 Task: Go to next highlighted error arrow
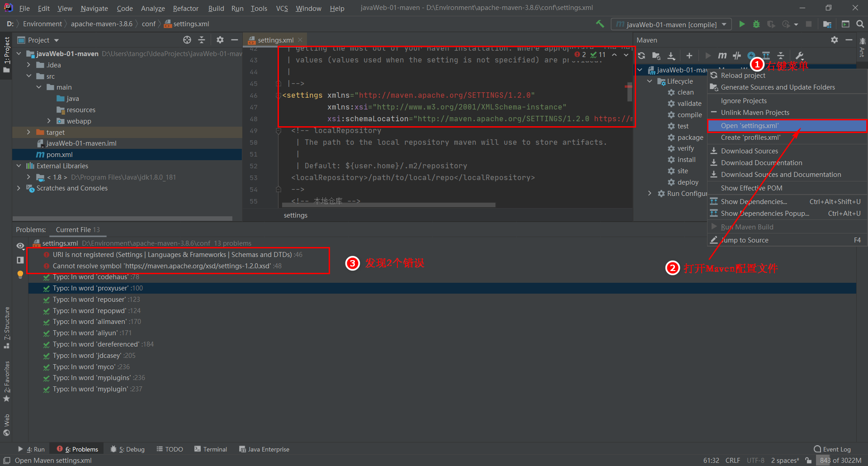[626, 55]
